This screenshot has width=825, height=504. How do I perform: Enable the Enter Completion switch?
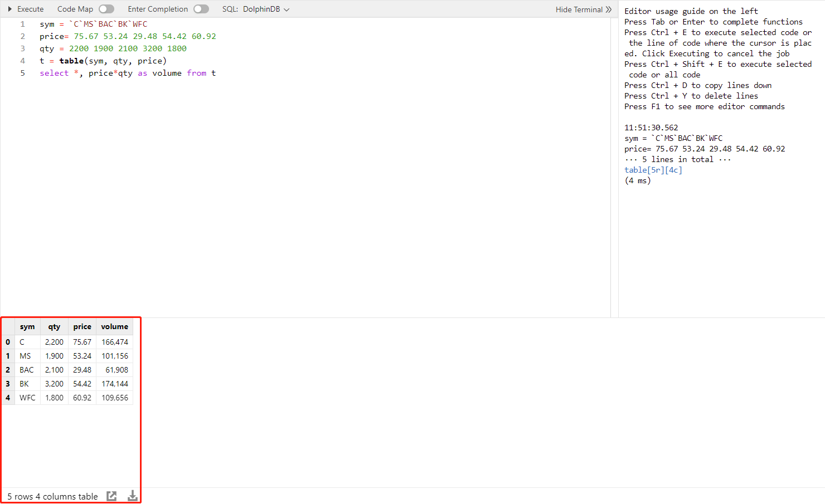click(x=201, y=9)
